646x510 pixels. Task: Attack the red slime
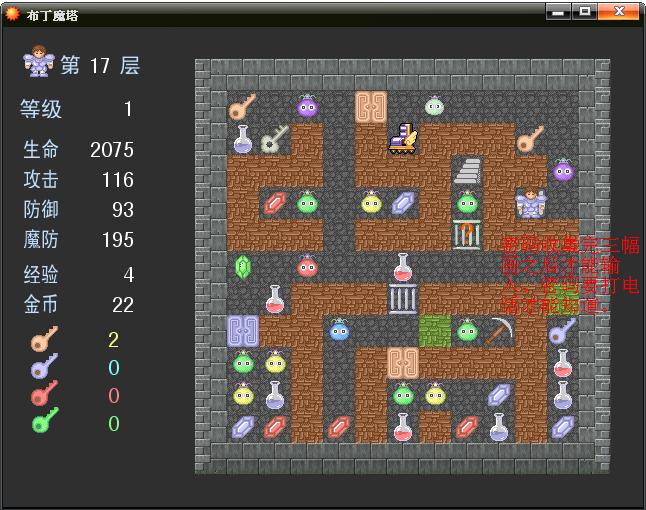pyautogui.click(x=307, y=267)
